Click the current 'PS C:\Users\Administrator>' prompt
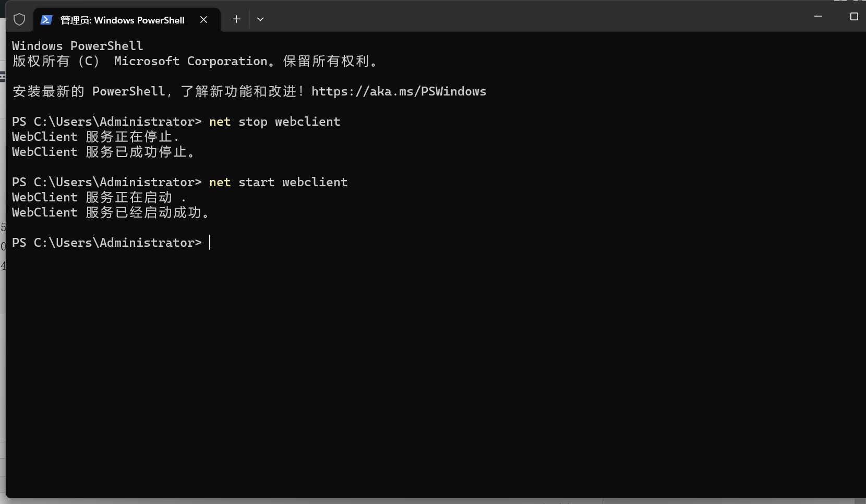Image resolution: width=866 pixels, height=504 pixels. point(106,243)
